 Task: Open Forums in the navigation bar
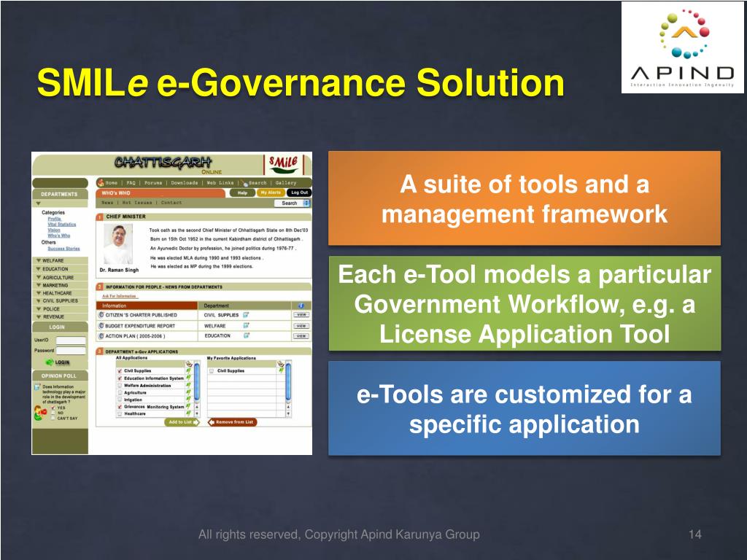click(x=153, y=183)
